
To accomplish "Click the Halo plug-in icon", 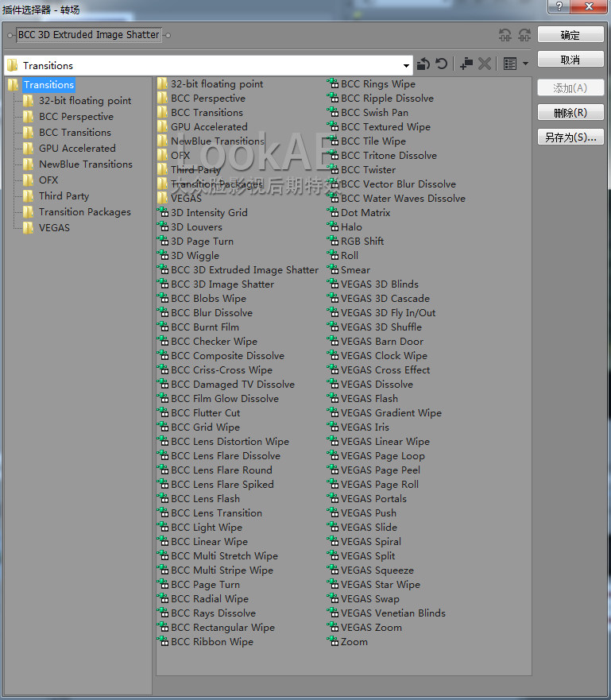I will click(332, 226).
